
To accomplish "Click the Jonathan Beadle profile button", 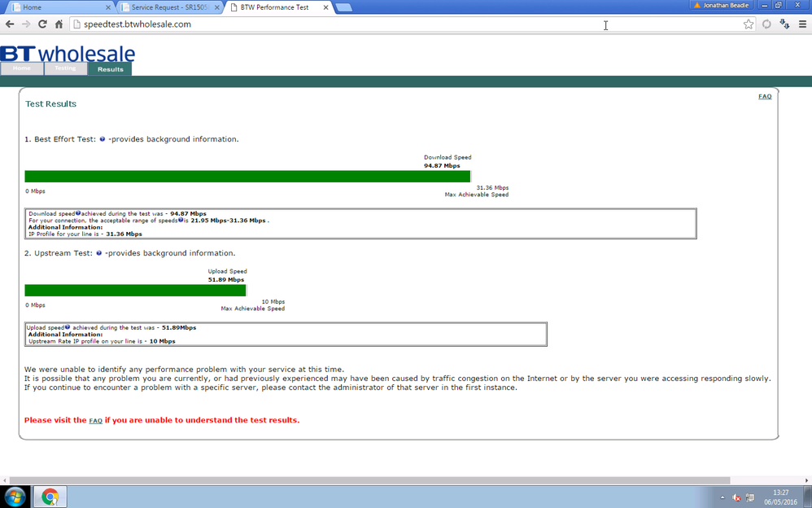I will click(x=723, y=5).
